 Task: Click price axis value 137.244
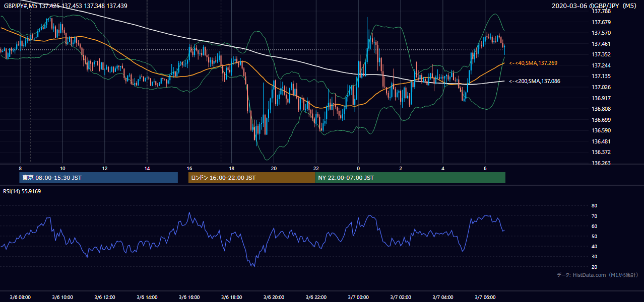601,65
